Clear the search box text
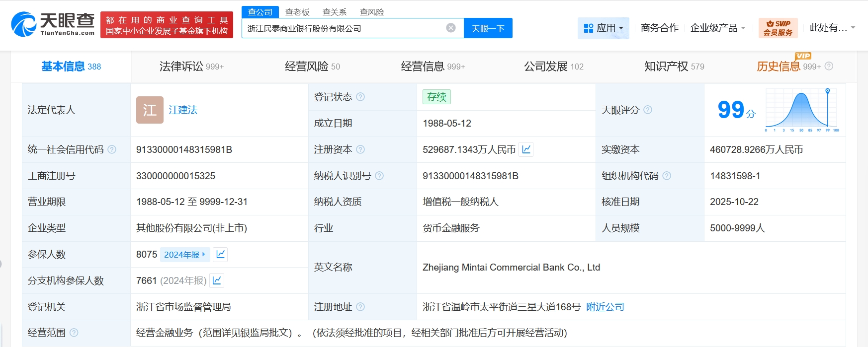Screen dimensions: 868x347 coord(450,28)
